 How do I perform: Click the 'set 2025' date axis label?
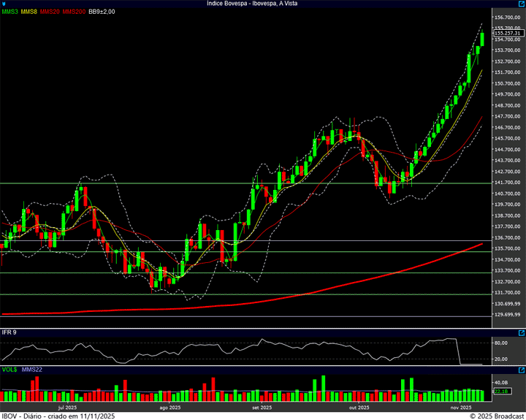(262, 408)
